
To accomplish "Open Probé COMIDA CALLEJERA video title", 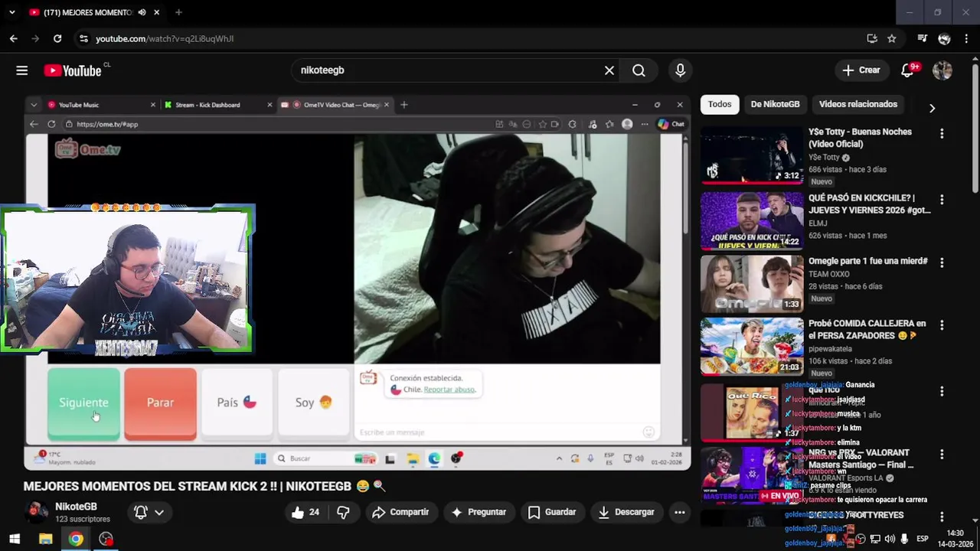I will pos(867,330).
